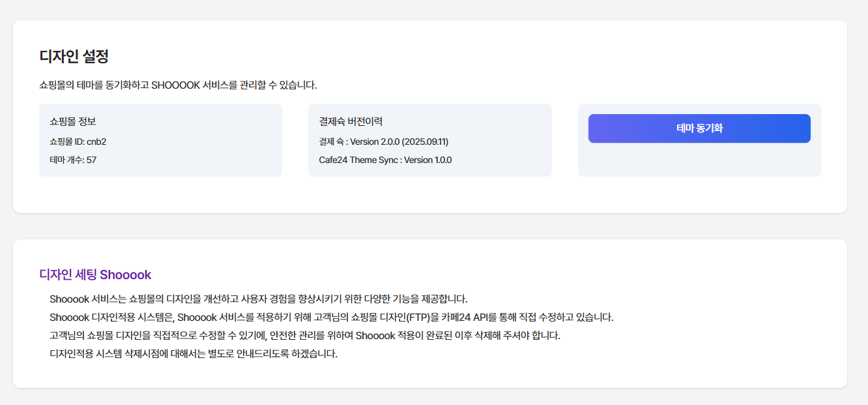Click the 결제 슉 Version 2.0.0 entry

pos(383,142)
